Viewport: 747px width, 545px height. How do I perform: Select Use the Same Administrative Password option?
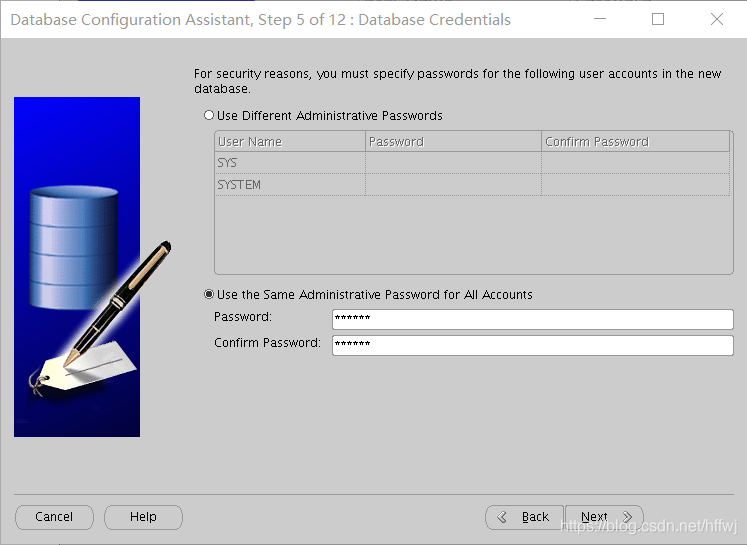(x=209, y=294)
